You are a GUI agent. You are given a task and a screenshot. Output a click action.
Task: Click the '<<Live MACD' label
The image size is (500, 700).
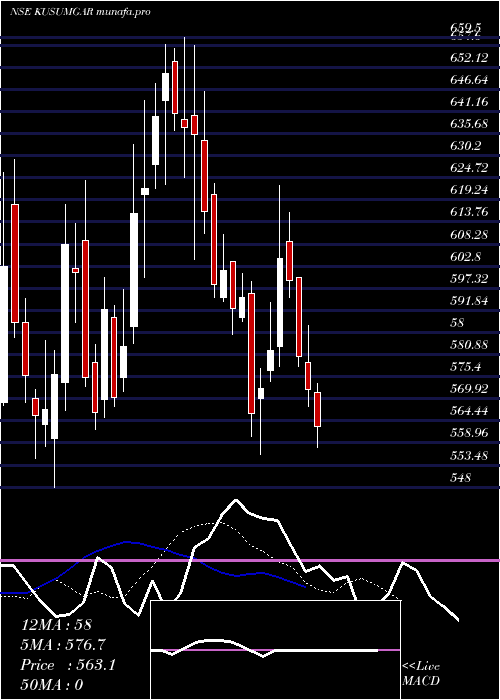[421, 673]
